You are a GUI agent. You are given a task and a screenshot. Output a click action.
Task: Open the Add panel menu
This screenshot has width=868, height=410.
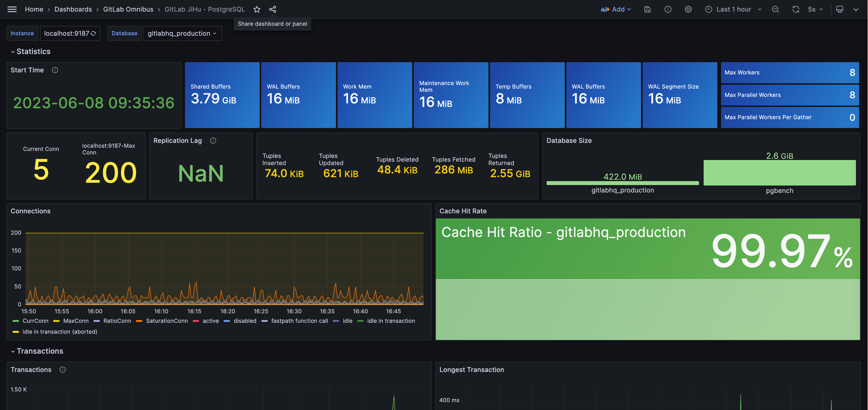[616, 9]
